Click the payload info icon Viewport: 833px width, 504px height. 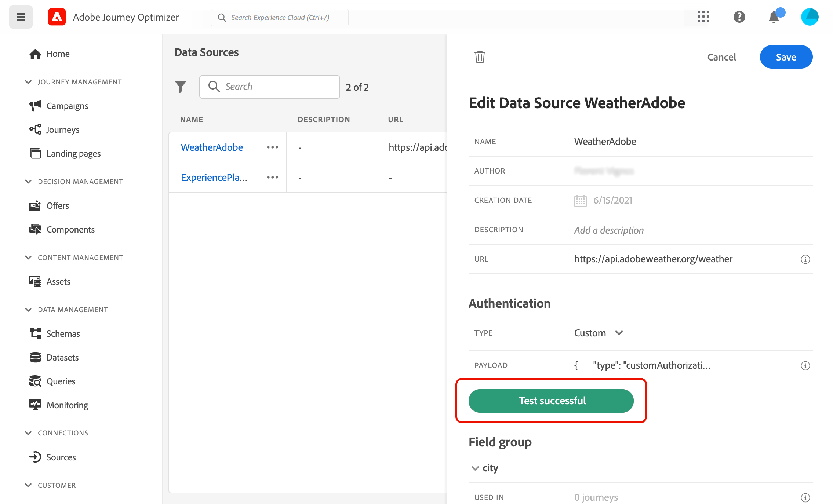point(805,366)
